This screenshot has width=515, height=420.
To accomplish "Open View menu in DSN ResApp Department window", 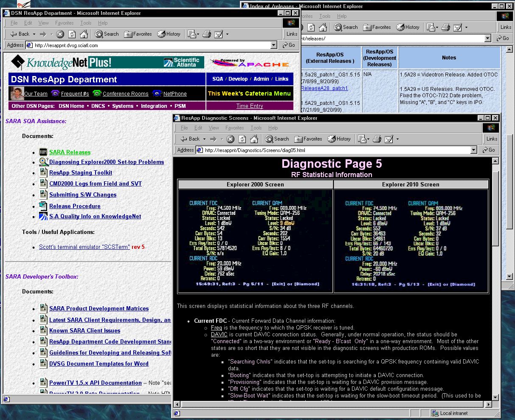I will click(44, 23).
